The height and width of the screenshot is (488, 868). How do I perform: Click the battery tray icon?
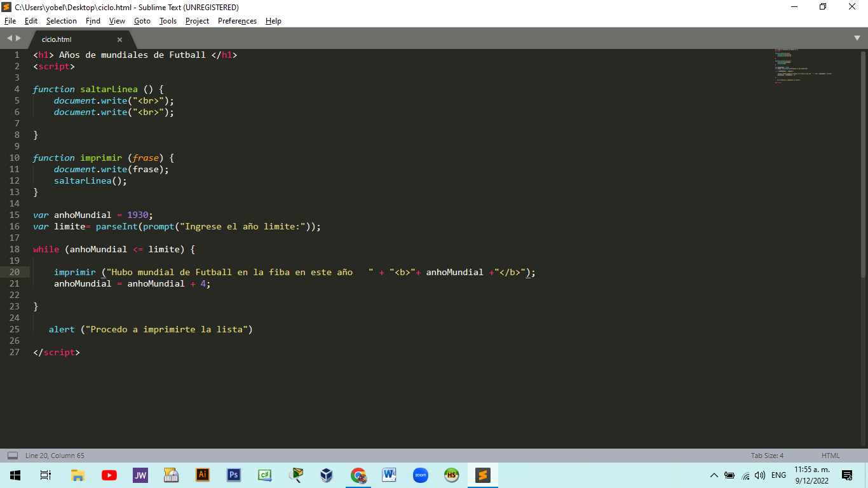[729, 475]
